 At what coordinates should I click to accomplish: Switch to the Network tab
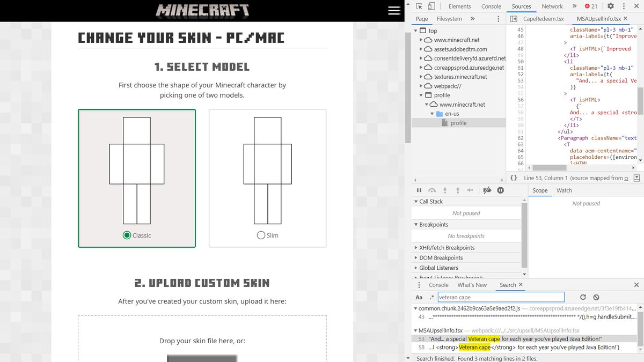pyautogui.click(x=552, y=6)
